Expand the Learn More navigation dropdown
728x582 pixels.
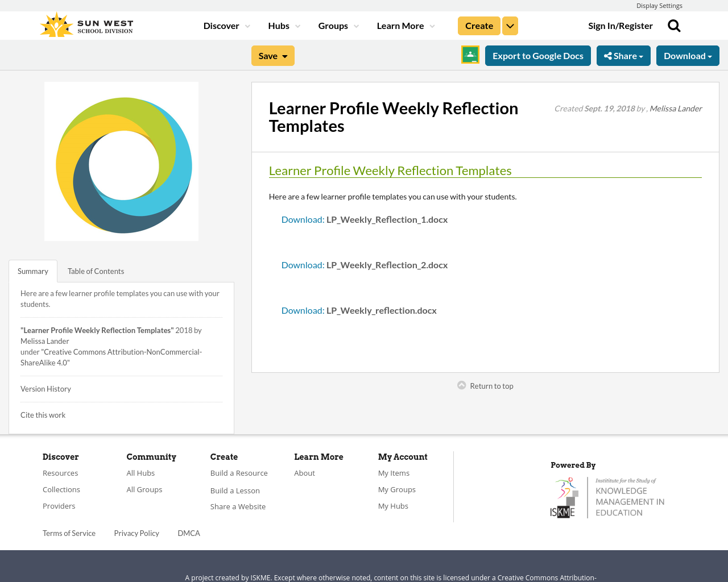click(405, 25)
